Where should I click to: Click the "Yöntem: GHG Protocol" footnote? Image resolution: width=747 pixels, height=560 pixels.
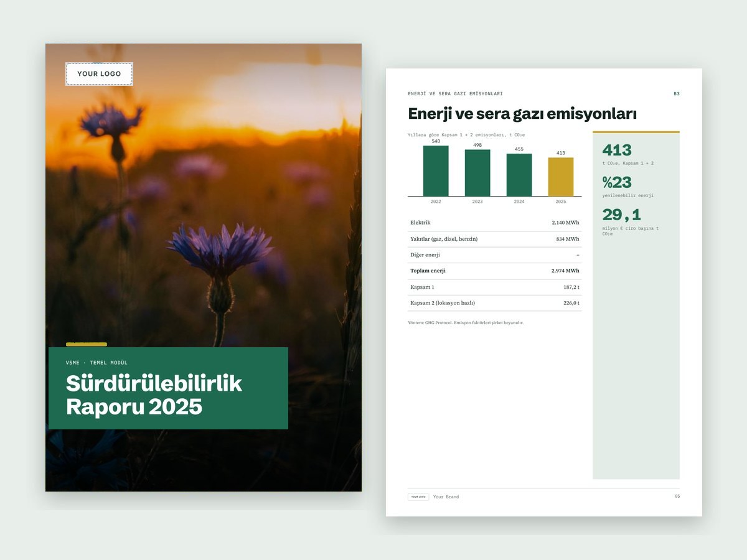point(466,323)
